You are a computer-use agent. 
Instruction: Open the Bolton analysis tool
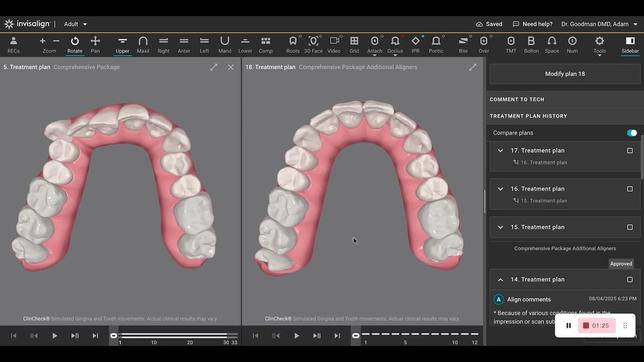point(531,44)
